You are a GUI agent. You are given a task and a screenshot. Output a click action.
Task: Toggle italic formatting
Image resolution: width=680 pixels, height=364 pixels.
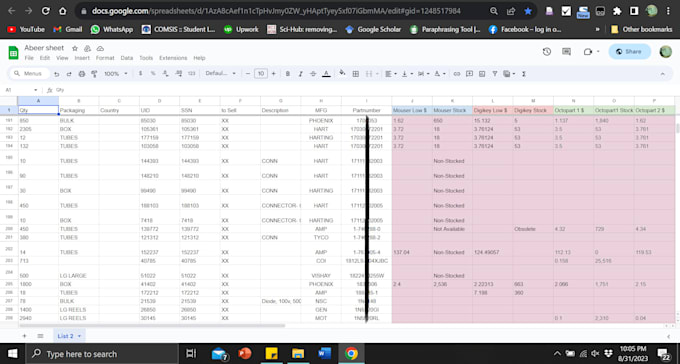300,74
